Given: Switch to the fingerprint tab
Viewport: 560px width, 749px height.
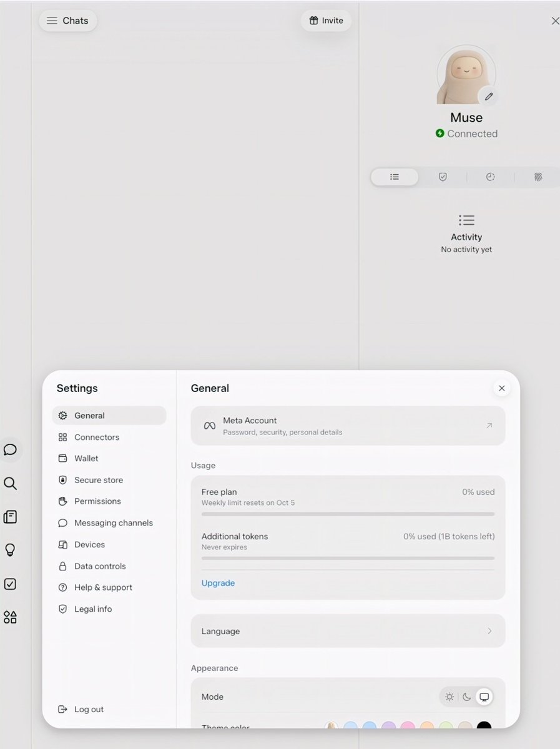Looking at the screenshot, I should pyautogui.click(x=538, y=177).
